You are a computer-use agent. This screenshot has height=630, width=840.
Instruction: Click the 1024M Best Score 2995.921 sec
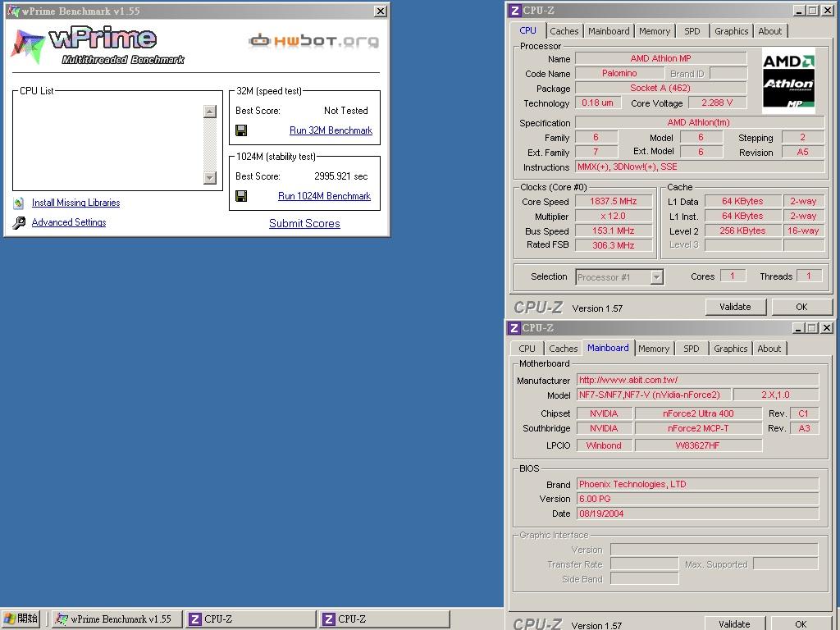click(340, 176)
